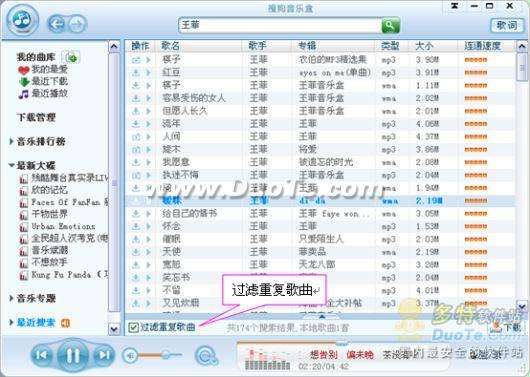This screenshot has width=530, height=377.
Task: Pause the current playback
Action: click(72, 355)
